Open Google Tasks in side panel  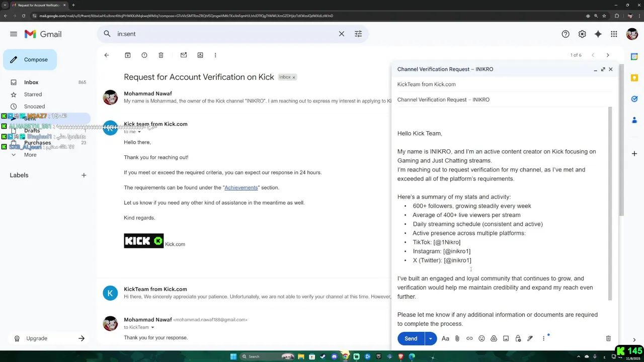[x=634, y=99]
